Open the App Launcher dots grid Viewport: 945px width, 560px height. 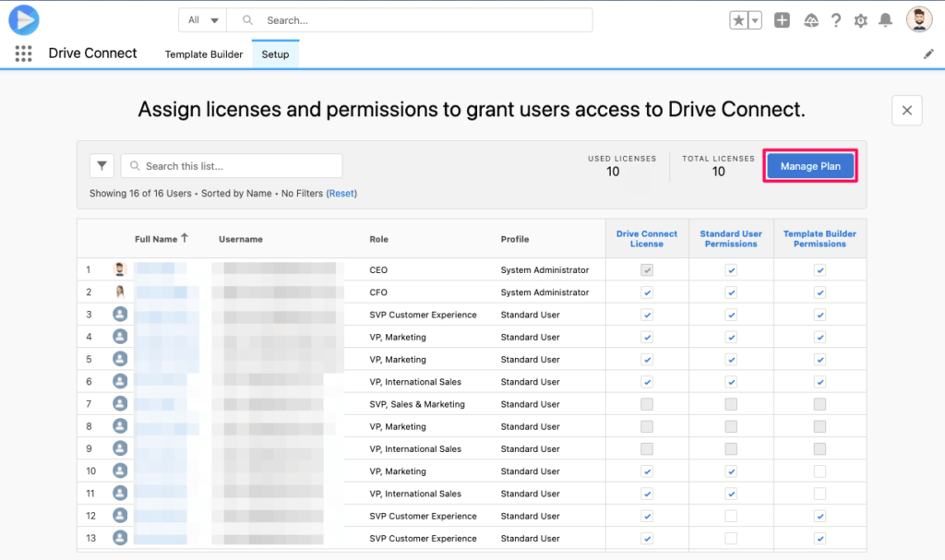click(23, 54)
